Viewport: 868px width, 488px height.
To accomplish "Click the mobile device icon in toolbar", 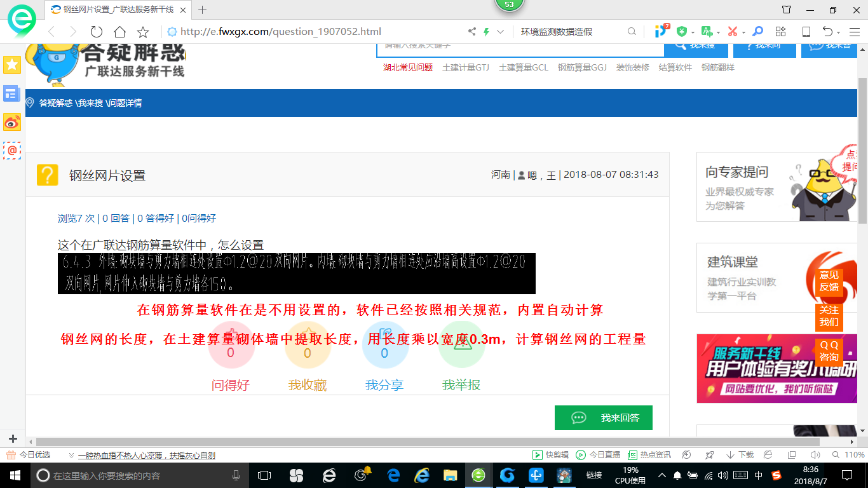I will pos(806,32).
